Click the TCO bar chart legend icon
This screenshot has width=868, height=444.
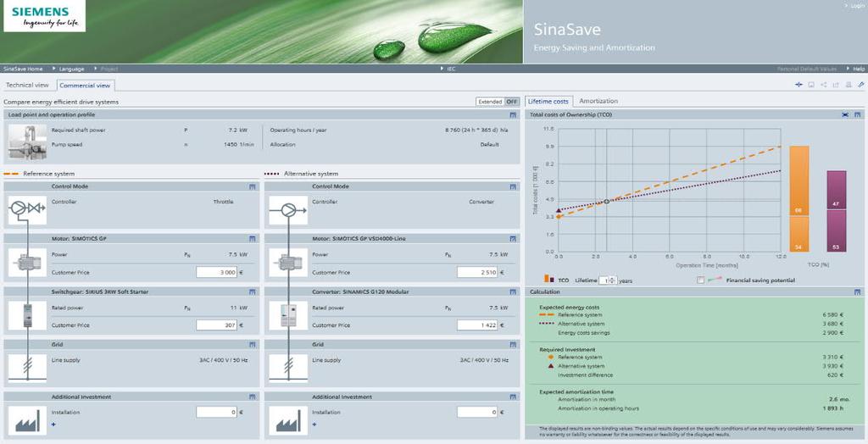(x=549, y=279)
